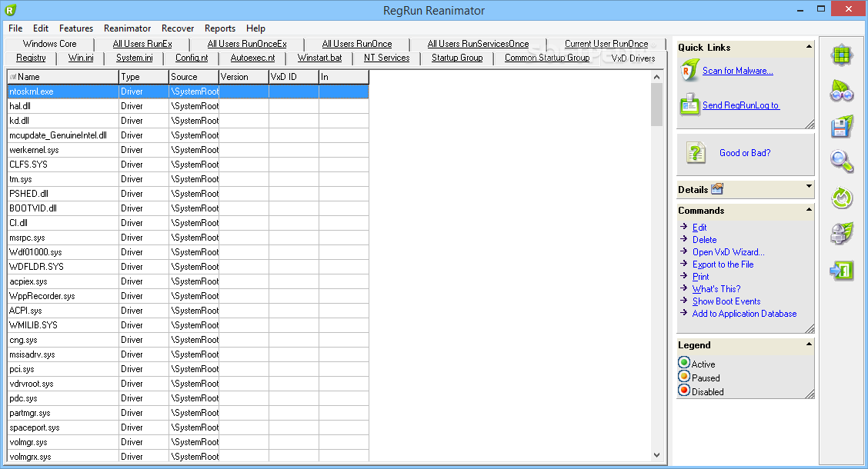Click the printer with leaf icon
Image resolution: width=868 pixels, height=469 pixels.
(841, 234)
